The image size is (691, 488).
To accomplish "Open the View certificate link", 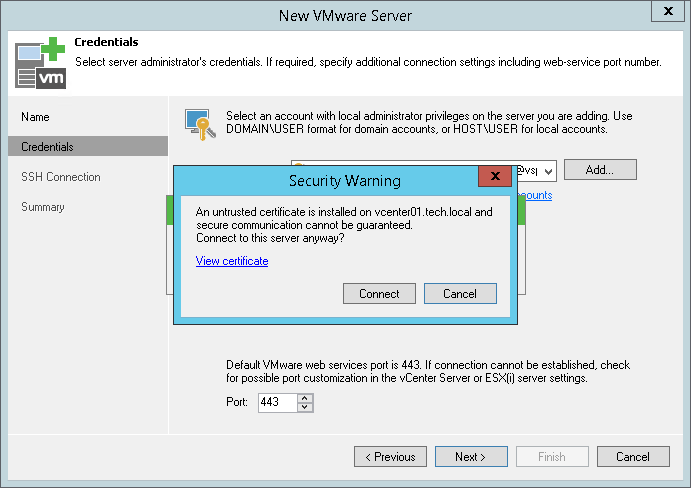I will point(232,261).
